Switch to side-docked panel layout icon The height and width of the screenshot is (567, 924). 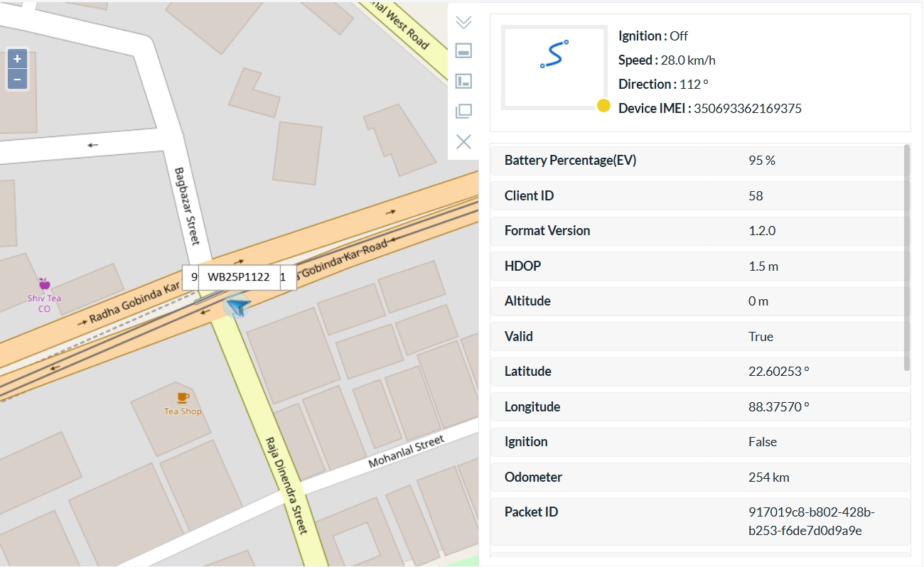[x=463, y=81]
